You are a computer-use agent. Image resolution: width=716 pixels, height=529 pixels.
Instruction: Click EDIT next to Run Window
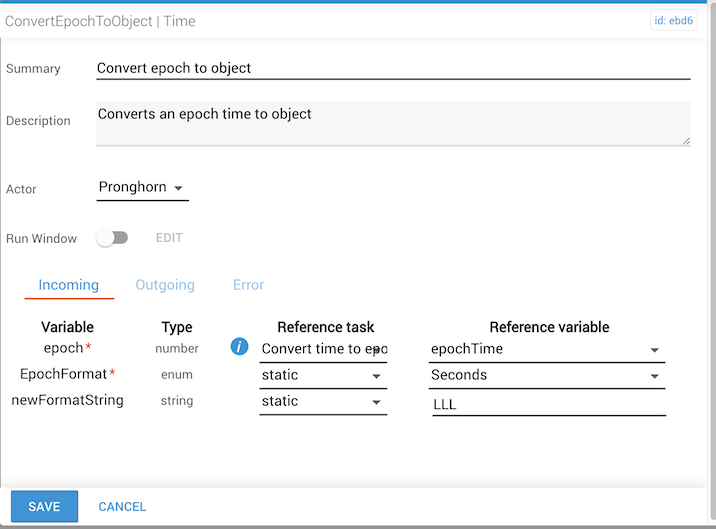click(169, 238)
